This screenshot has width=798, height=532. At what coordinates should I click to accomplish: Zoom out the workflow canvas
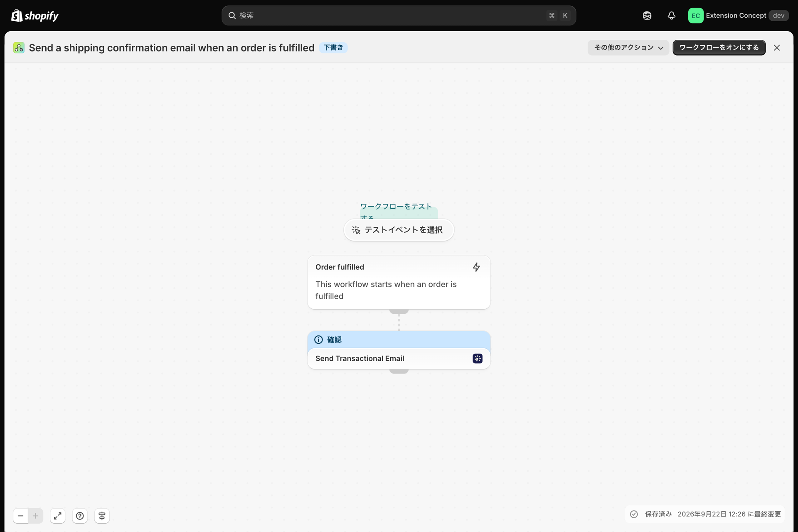[20, 516]
